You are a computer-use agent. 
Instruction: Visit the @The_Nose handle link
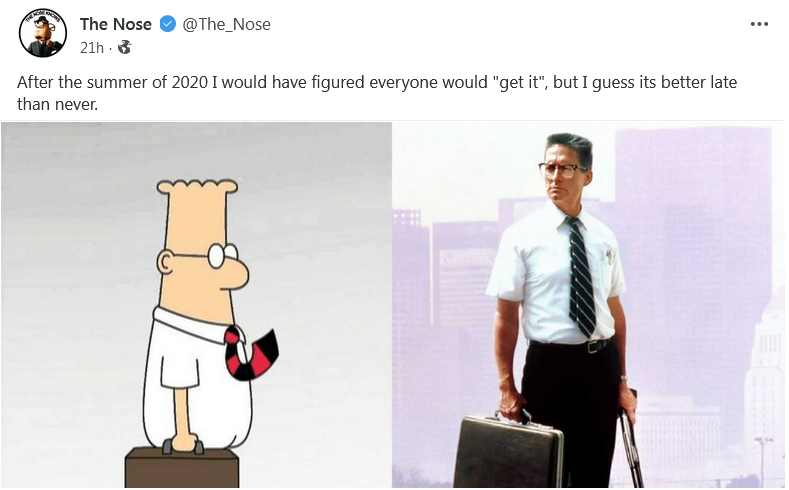pyautogui.click(x=226, y=24)
